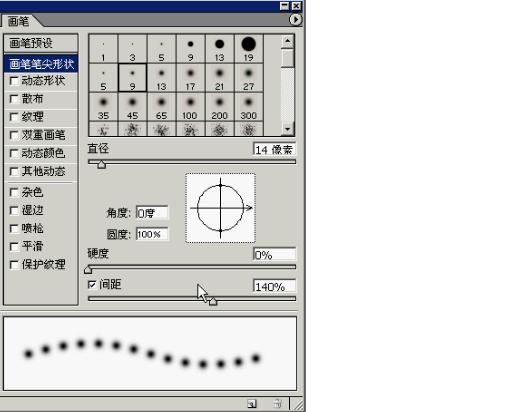Viewport: 512px width, 412px height.
Task: Click the delete brush trash icon
Action: pyautogui.click(x=277, y=404)
